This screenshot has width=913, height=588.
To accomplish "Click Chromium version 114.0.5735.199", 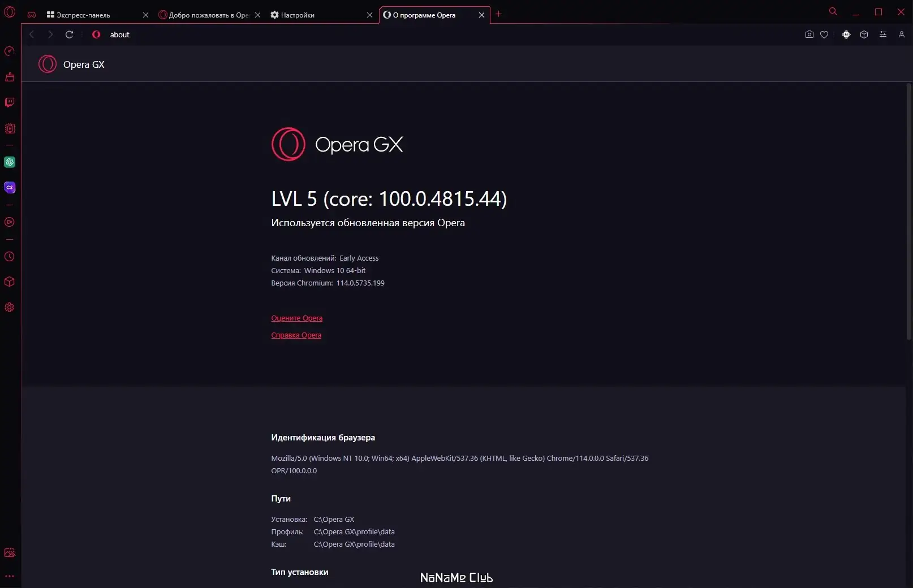I will coord(360,283).
